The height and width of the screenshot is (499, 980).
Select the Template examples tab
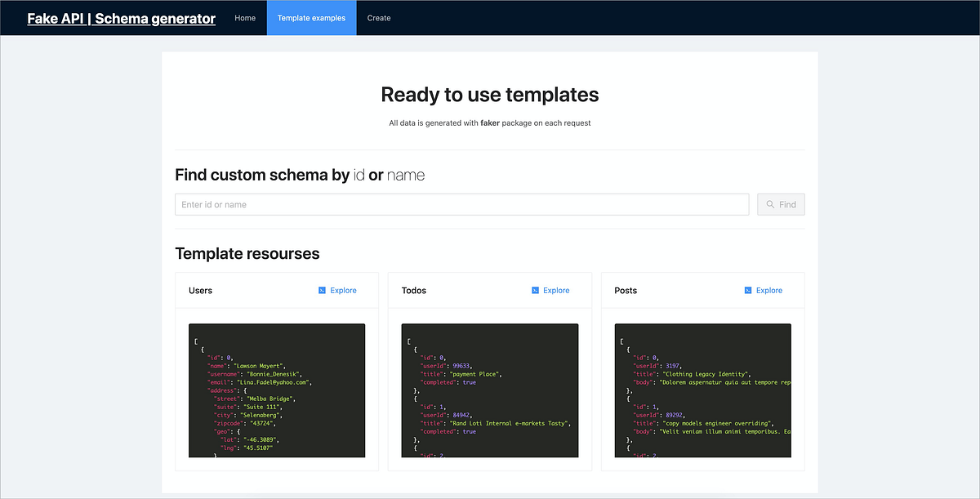coord(311,17)
